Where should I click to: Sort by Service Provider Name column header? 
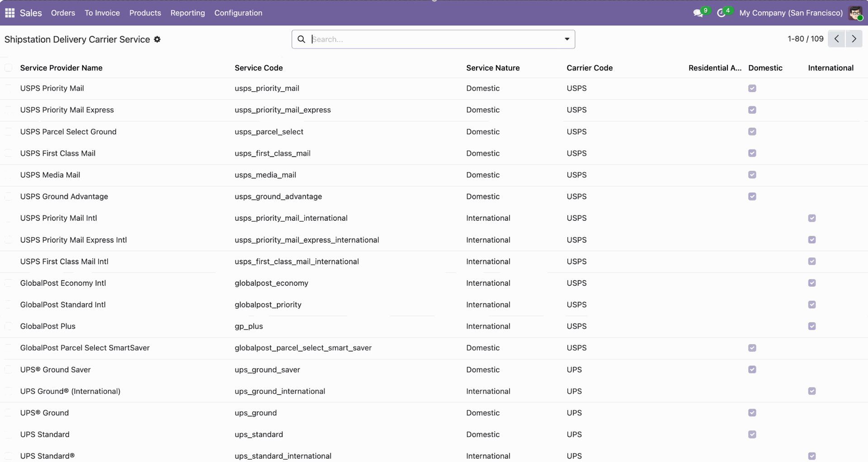[61, 68]
